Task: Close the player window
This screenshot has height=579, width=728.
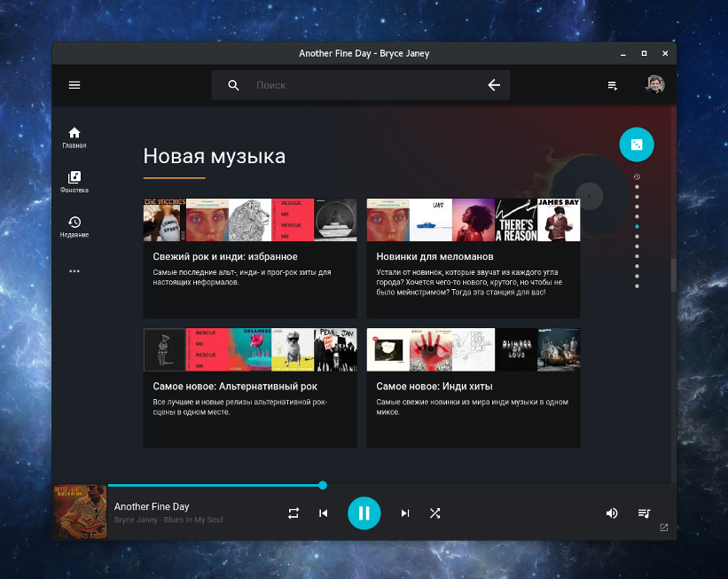Action: [x=665, y=53]
